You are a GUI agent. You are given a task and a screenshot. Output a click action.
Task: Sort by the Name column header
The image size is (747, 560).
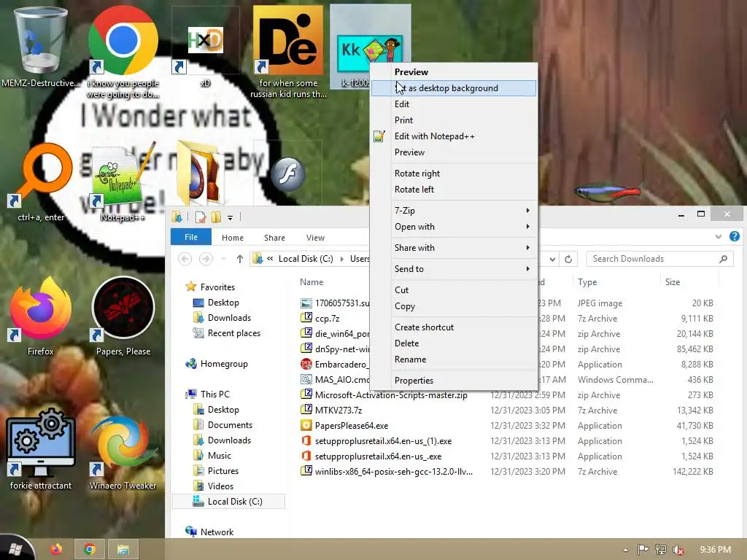311,282
